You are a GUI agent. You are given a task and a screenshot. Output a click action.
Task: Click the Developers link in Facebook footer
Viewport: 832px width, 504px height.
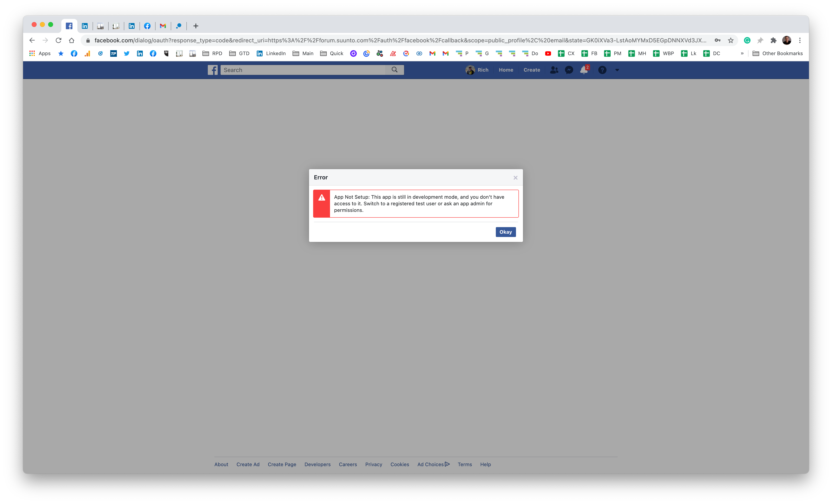(317, 464)
